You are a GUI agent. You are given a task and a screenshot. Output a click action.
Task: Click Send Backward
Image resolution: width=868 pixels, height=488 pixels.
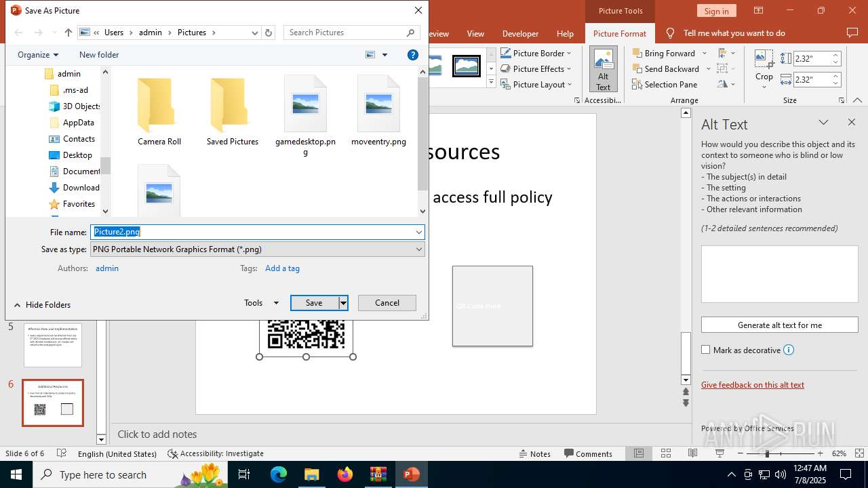tap(665, 69)
